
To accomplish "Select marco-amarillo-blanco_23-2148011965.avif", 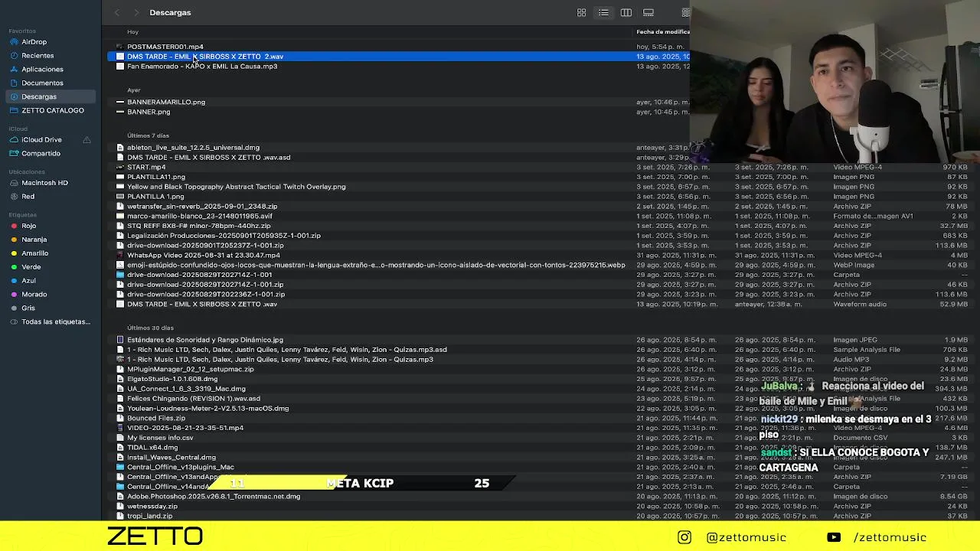I will pyautogui.click(x=199, y=217).
